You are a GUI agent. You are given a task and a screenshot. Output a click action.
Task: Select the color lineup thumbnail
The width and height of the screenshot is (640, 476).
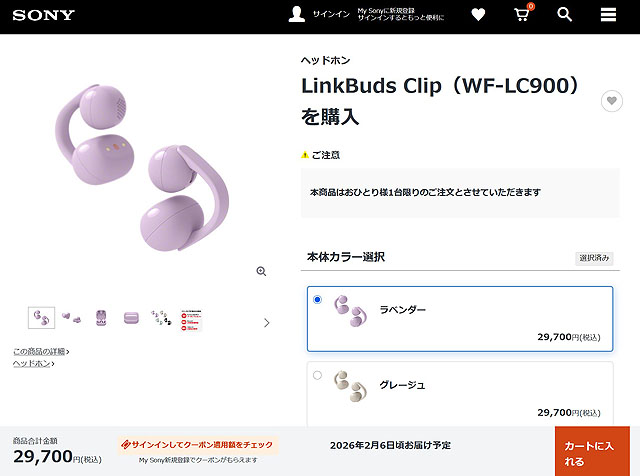tap(161, 318)
